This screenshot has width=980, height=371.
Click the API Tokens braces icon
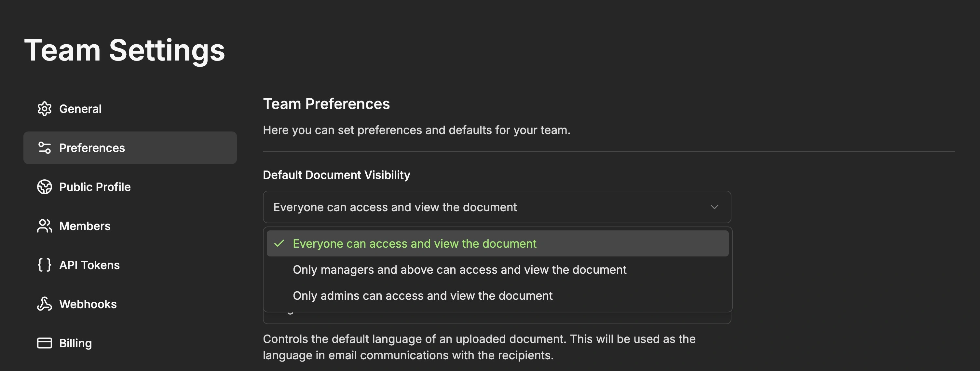45,265
